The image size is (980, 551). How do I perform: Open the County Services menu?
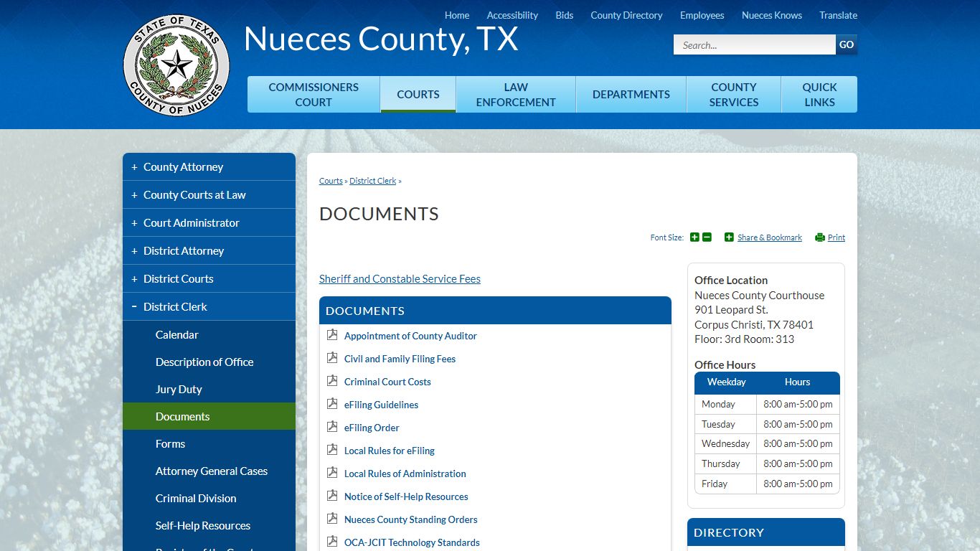[x=734, y=95]
